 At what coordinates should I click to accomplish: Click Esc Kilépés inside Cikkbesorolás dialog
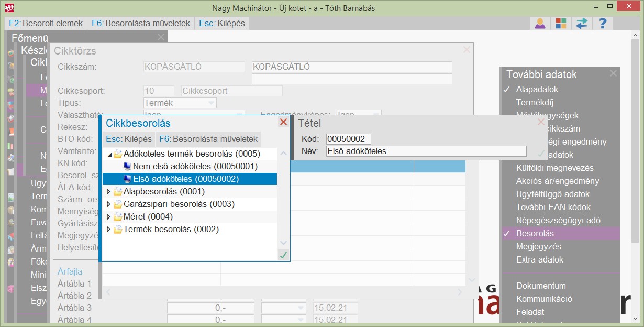(129, 139)
